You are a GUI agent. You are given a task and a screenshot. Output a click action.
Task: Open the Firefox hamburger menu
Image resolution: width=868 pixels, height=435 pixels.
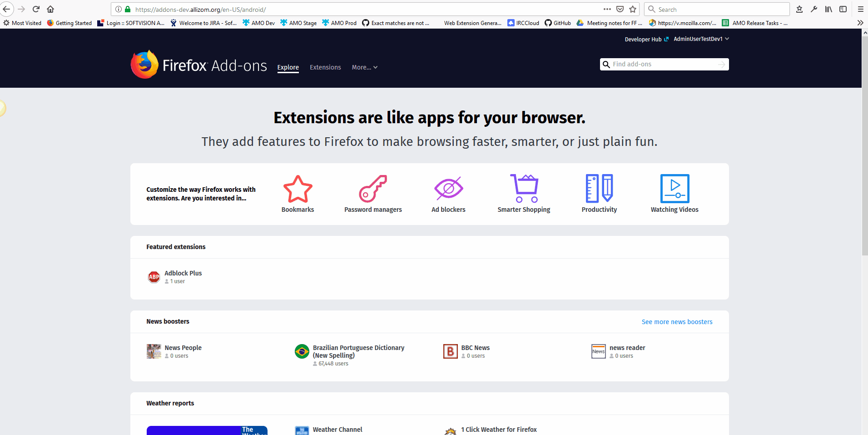[860, 9]
